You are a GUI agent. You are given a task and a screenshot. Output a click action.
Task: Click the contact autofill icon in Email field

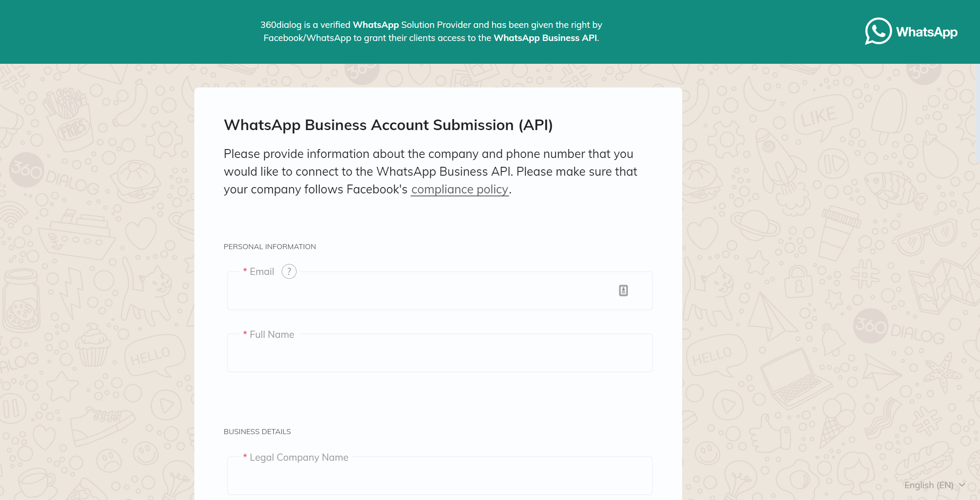click(x=623, y=291)
